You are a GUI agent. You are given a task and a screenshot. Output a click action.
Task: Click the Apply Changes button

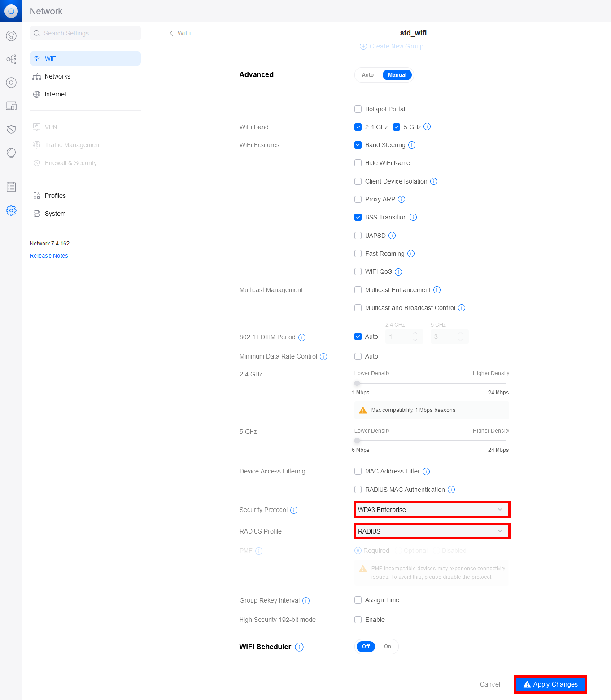(x=550, y=684)
